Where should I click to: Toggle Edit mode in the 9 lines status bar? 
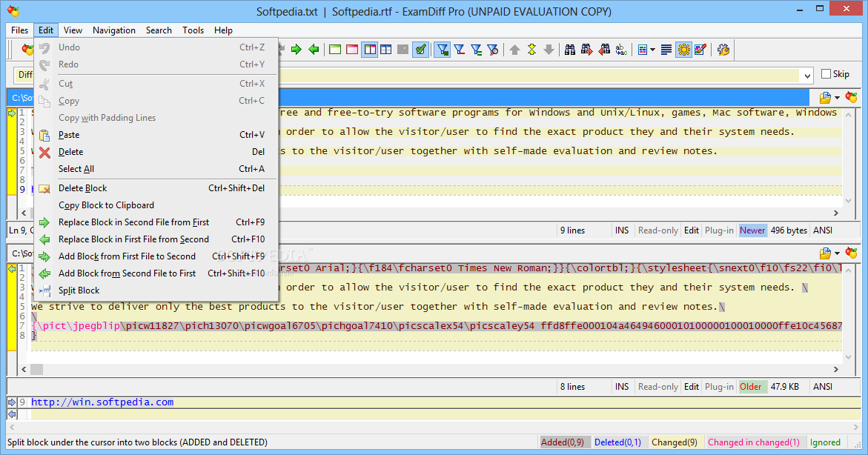coord(692,230)
